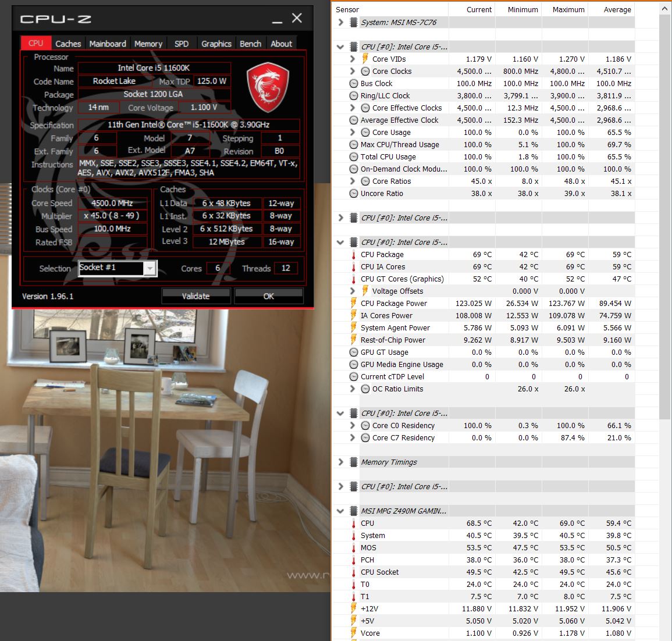Open the Mainboard tab in CPU-Z
This screenshot has height=641, width=672.
pos(108,44)
